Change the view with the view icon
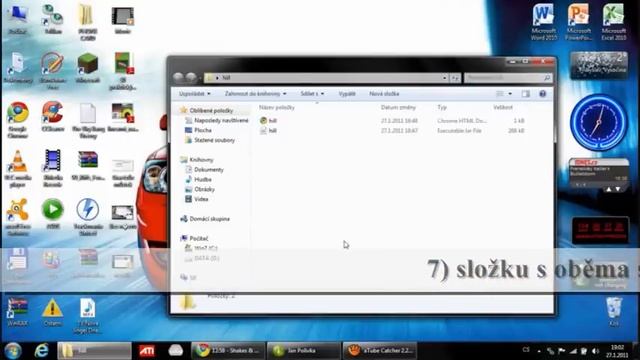The width and height of the screenshot is (640, 360). tap(500, 94)
